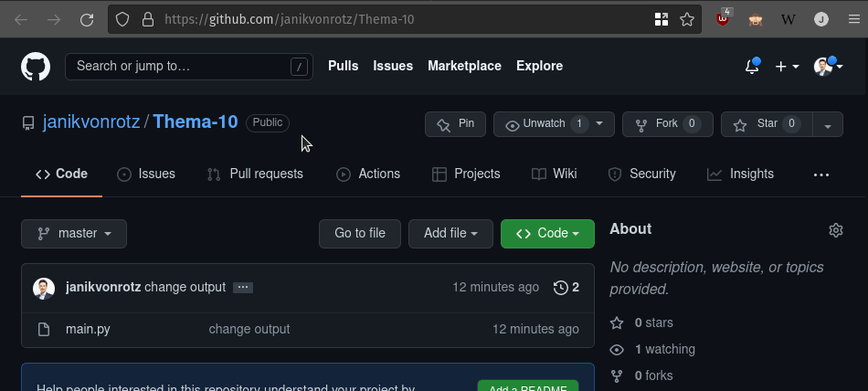This screenshot has width=868, height=391.
Task: Open janikvonrotz avatar in commit row
Action: click(44, 289)
